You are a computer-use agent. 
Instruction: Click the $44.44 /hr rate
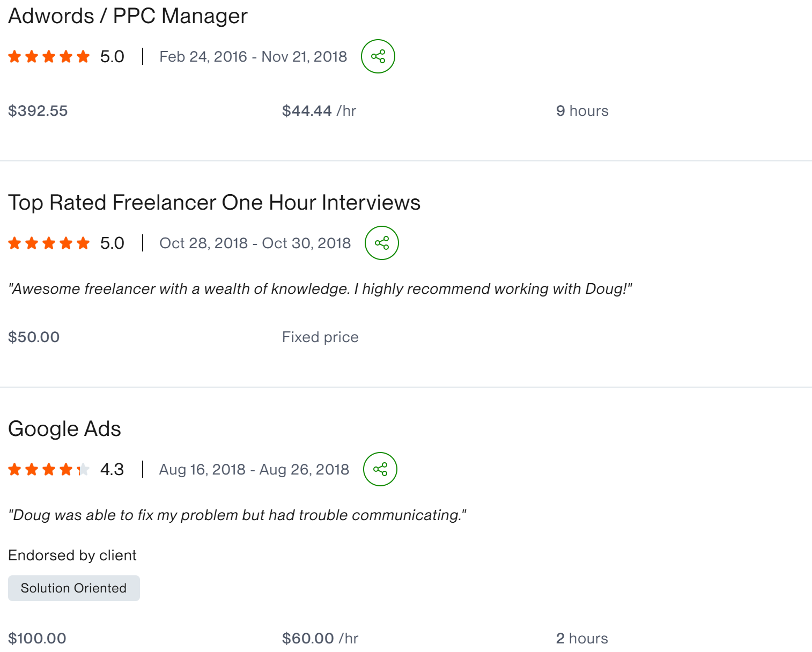pos(319,111)
